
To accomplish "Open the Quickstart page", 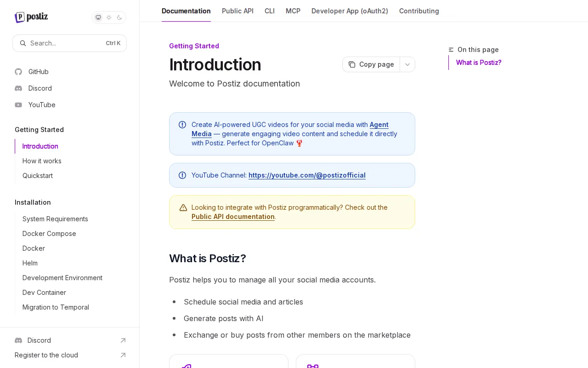I will [38, 176].
